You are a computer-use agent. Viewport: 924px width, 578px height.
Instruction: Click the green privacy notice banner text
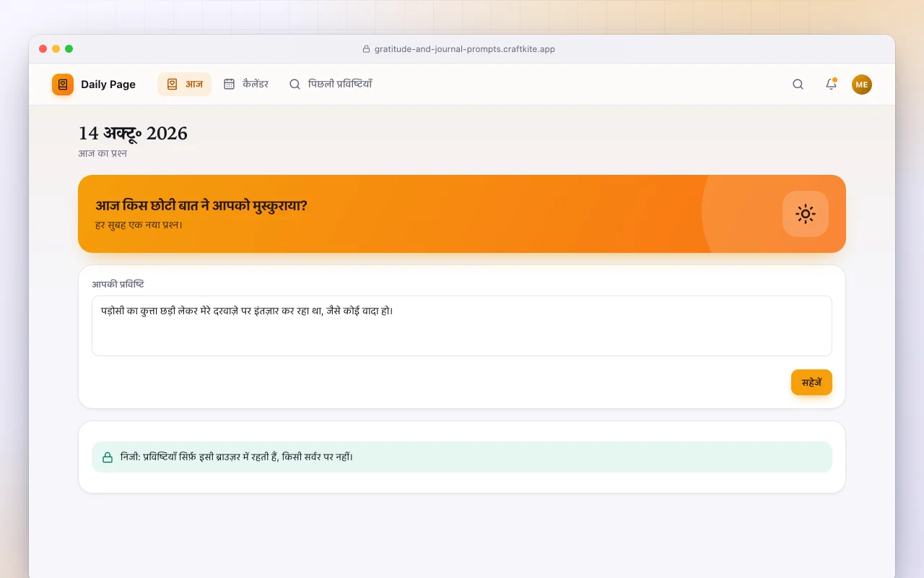[237, 457]
